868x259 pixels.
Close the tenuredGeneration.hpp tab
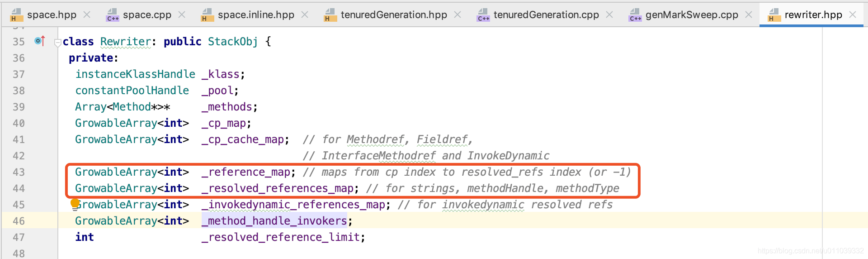coord(458,15)
